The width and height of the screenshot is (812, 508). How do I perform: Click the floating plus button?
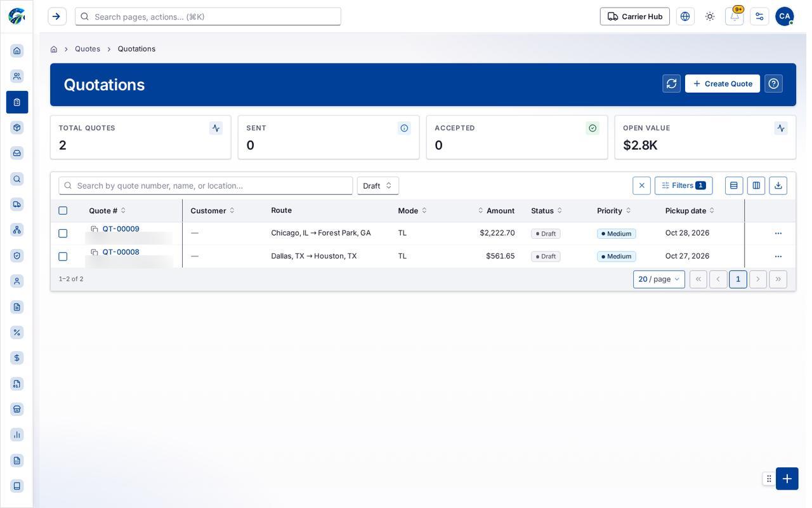[x=787, y=479]
